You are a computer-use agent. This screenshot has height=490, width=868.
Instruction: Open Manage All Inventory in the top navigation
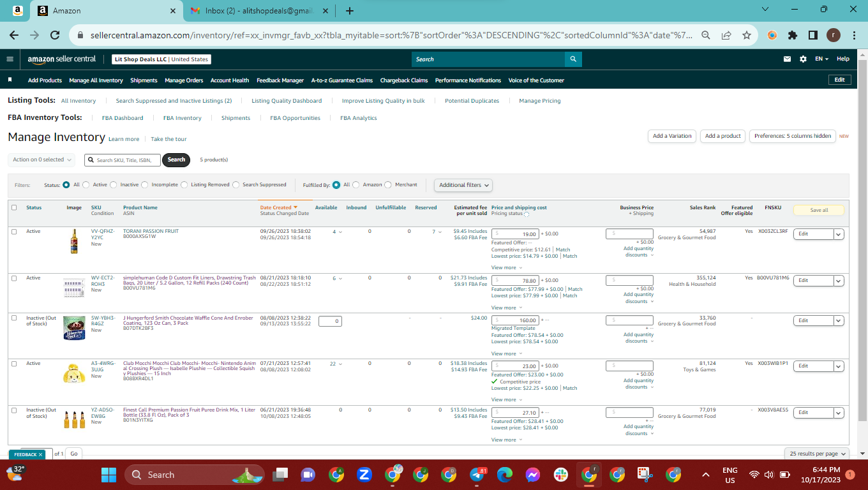[x=96, y=80]
